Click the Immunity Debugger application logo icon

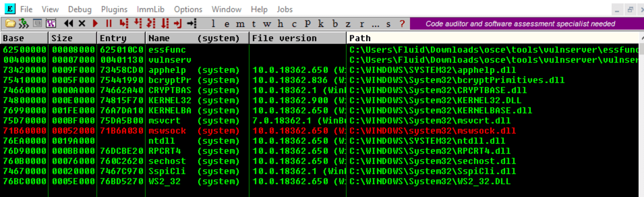pos(10,9)
